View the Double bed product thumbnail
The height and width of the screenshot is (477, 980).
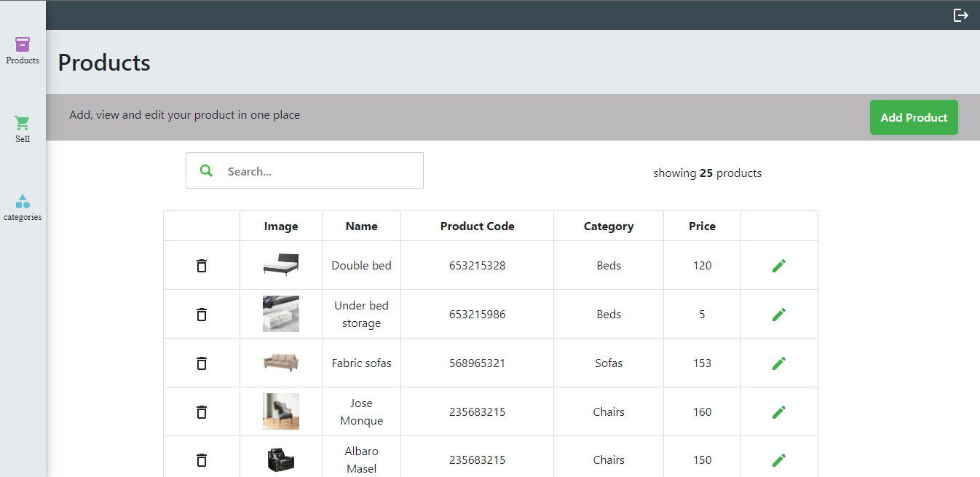coord(280,265)
